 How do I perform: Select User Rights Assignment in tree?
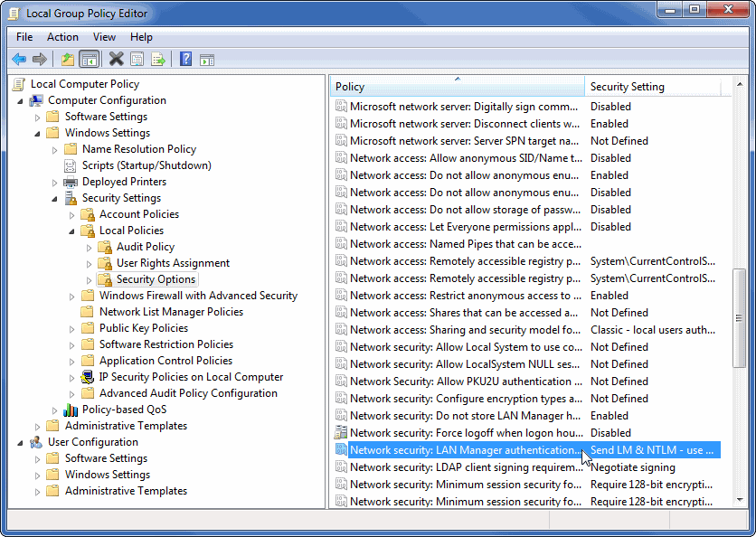(173, 263)
